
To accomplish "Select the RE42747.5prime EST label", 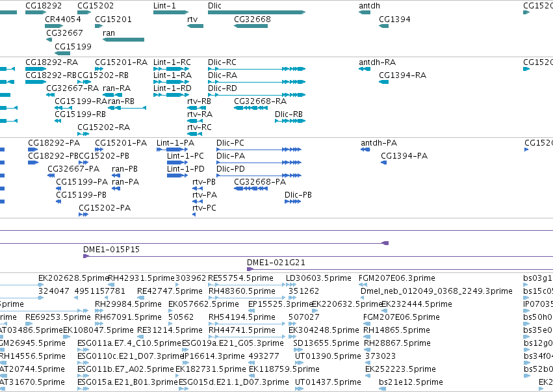I will coord(170,291).
